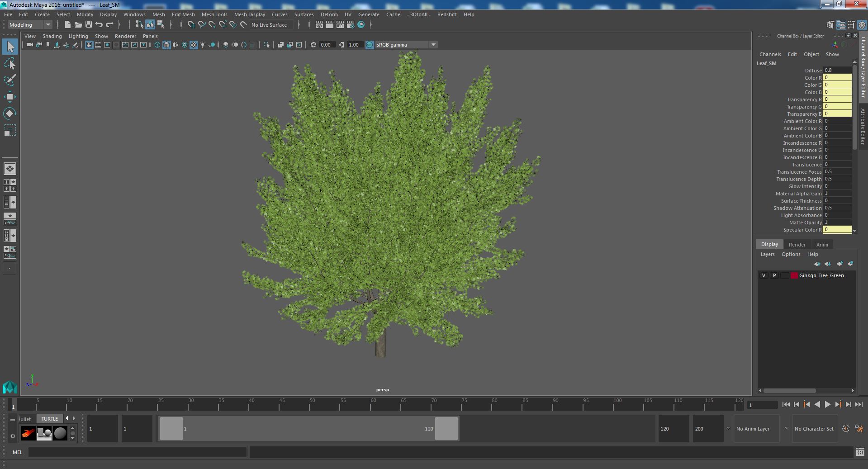Create new layer with plus icon
This screenshot has height=469, width=868.
point(840,264)
